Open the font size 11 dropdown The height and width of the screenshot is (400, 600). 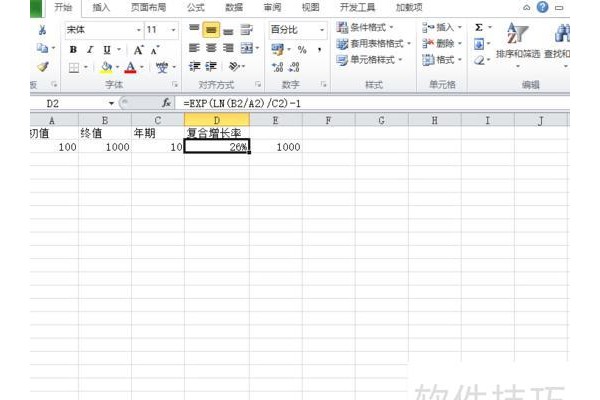click(x=173, y=30)
